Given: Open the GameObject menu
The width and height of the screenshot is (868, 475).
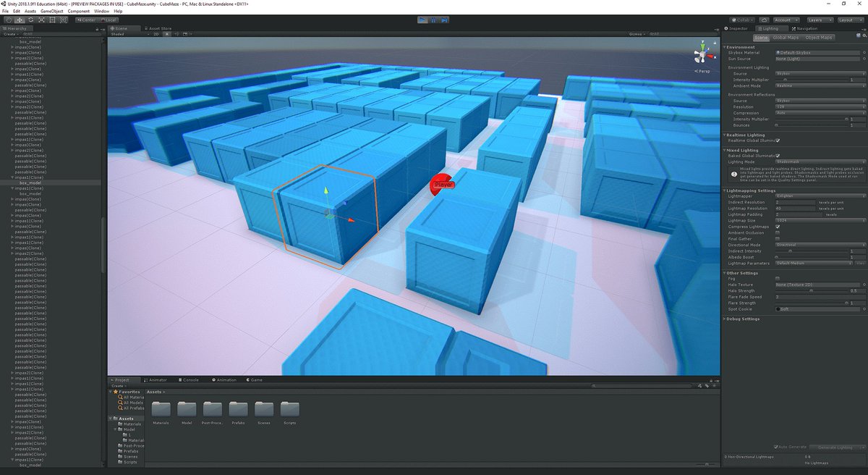Looking at the screenshot, I should (51, 12).
